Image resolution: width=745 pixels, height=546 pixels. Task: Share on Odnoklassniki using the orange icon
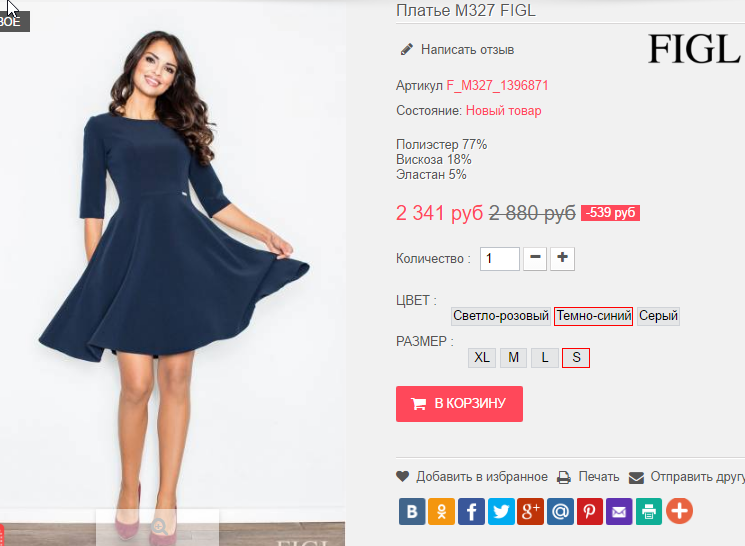[441, 511]
